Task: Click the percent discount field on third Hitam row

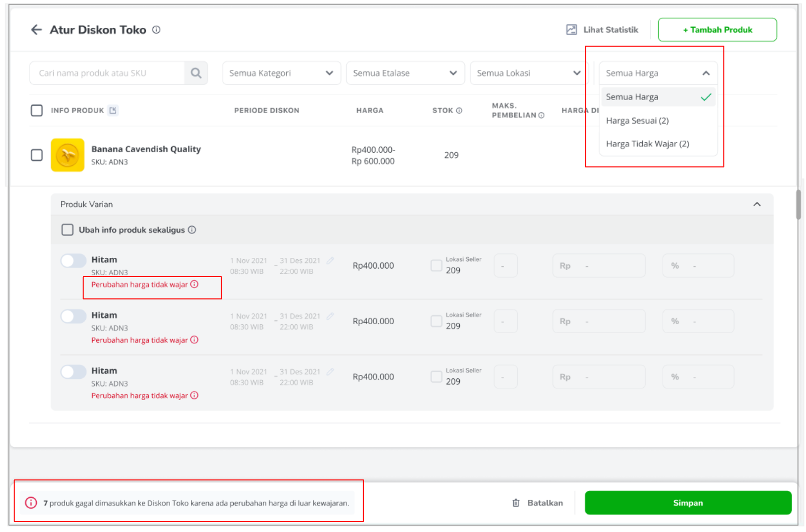Action: (x=698, y=377)
